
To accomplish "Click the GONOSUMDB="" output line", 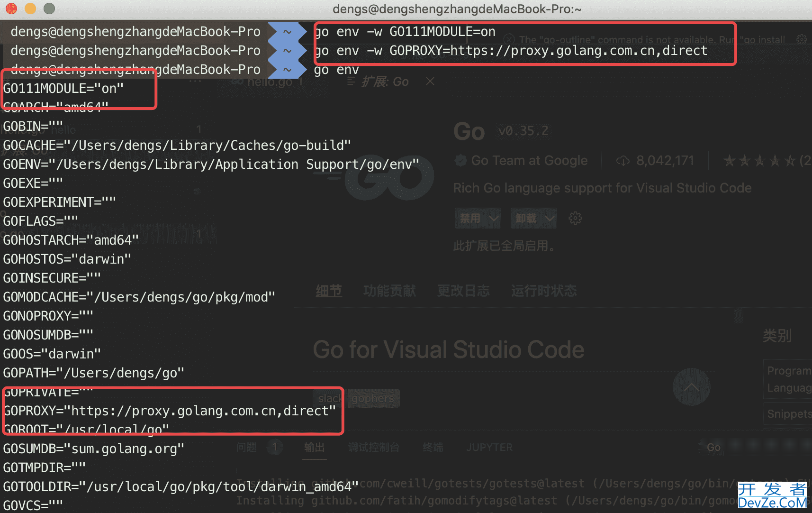I will tap(48, 335).
